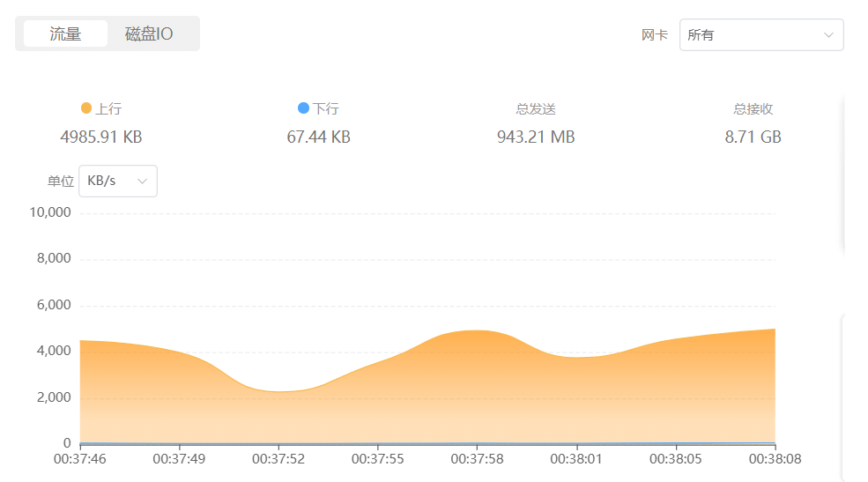Toggle the 下行 series legend label
This screenshot has height=482, width=868.
coord(326,109)
